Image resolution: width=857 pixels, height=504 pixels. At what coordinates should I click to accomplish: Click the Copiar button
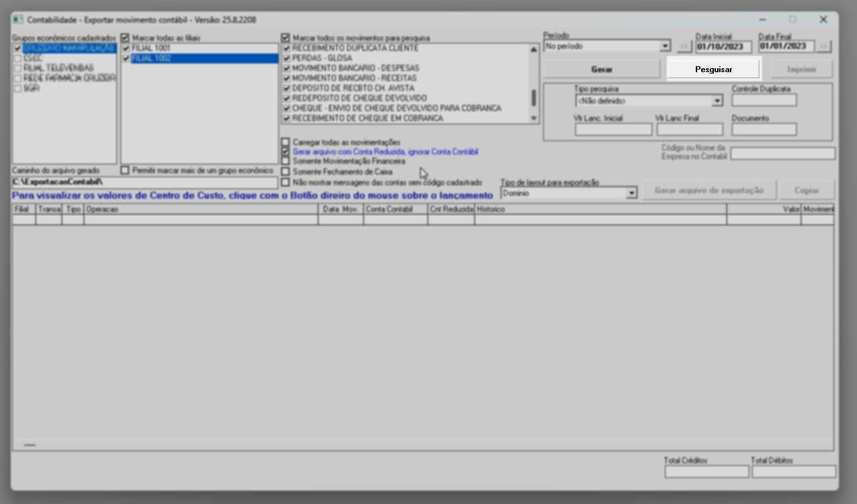(x=807, y=191)
